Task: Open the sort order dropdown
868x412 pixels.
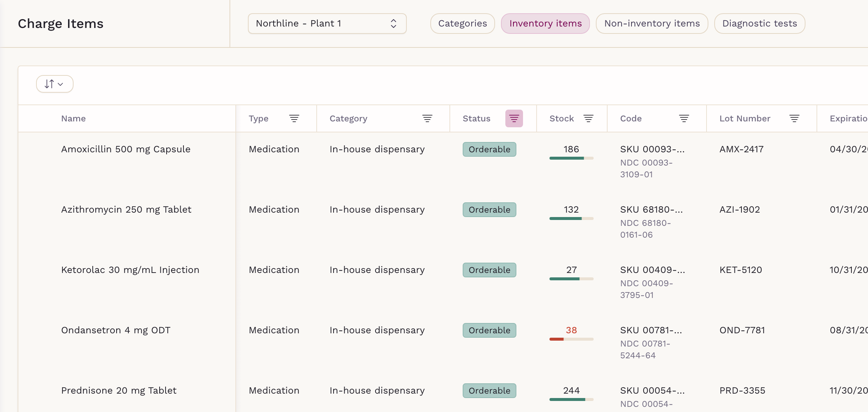Action: (54, 84)
